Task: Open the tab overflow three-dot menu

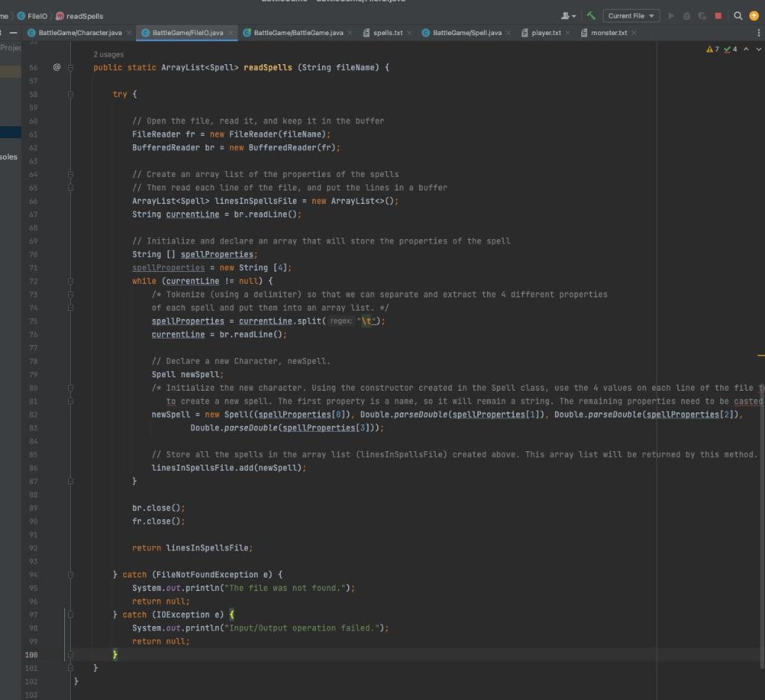Action: click(x=758, y=32)
